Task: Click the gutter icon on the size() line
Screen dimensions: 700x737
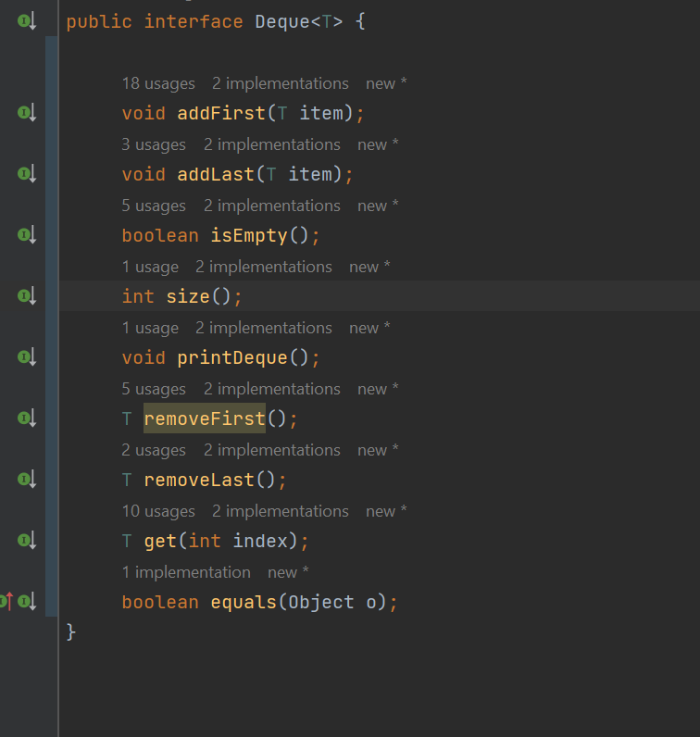Action: coord(26,296)
